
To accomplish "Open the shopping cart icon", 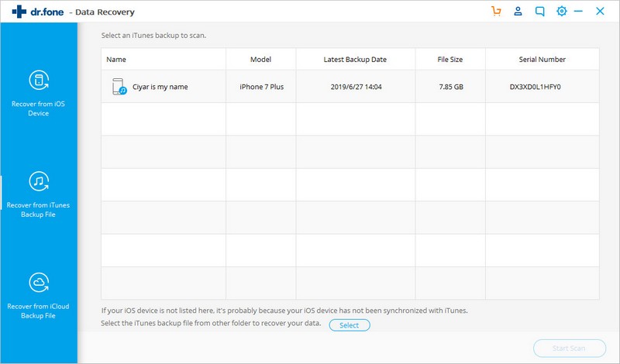I will point(496,11).
